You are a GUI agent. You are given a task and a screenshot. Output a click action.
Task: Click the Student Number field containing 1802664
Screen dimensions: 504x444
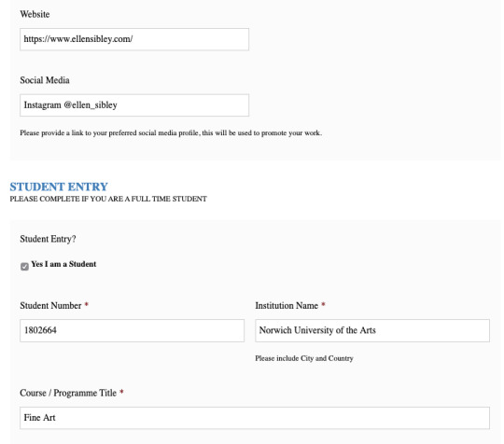[x=133, y=330]
